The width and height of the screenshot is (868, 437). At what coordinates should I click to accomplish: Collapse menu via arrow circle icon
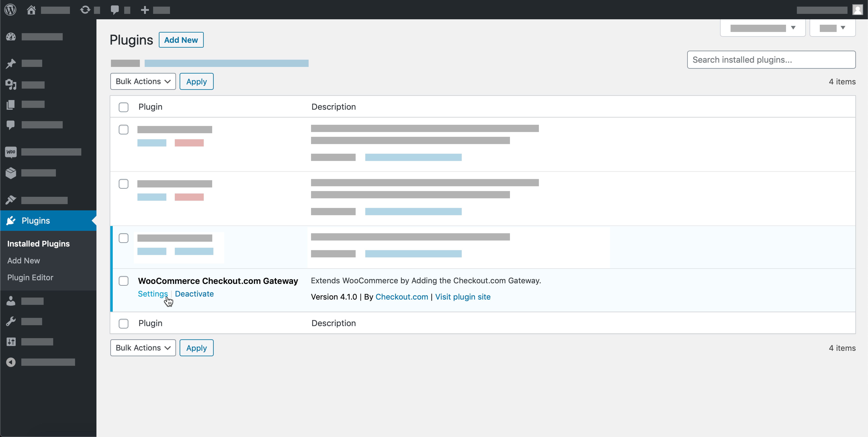point(11,362)
